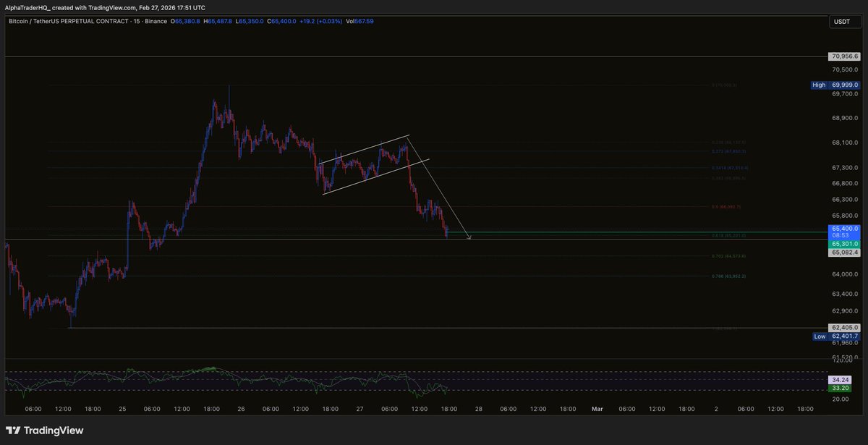Click the Mar label on time axis

click(597, 409)
